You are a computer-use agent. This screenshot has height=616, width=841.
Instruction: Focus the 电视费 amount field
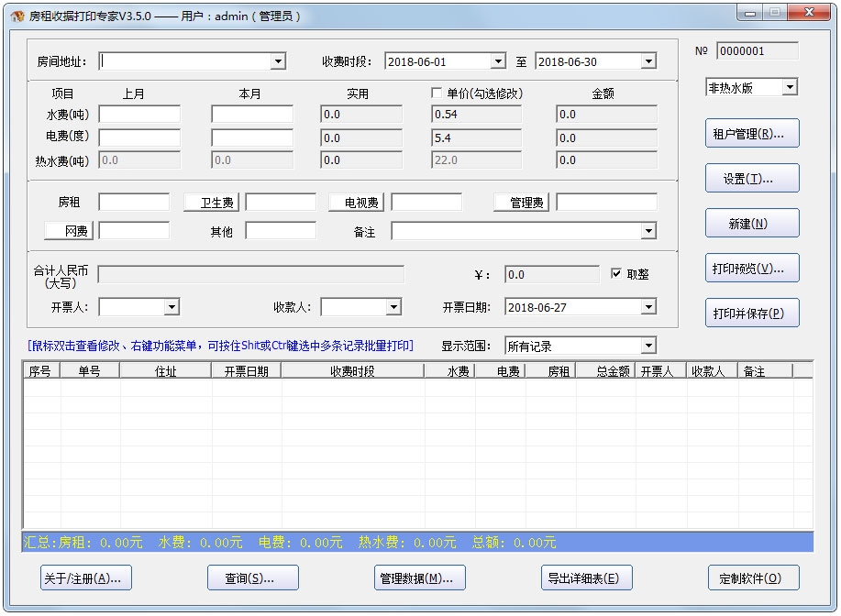[x=426, y=203]
